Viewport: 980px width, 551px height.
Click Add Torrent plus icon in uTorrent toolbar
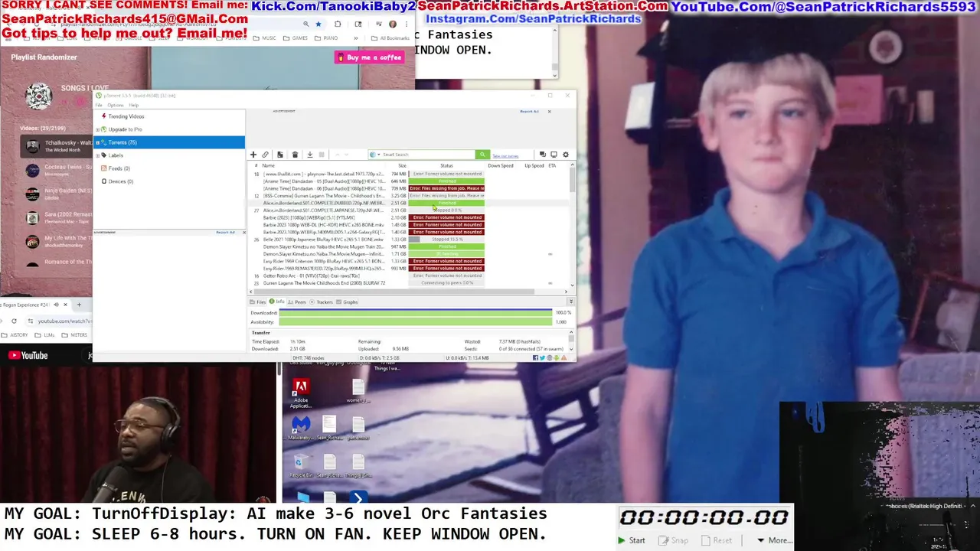[x=253, y=155]
